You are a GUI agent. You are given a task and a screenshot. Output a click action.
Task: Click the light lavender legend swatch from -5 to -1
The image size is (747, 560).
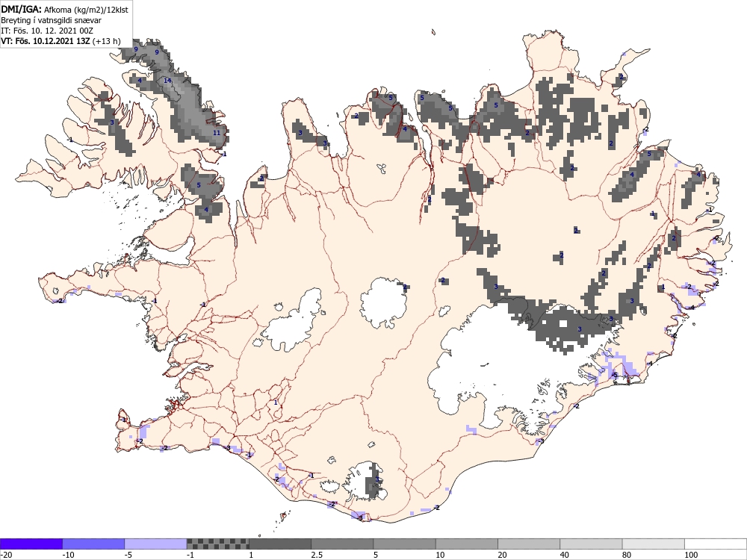pos(156,544)
